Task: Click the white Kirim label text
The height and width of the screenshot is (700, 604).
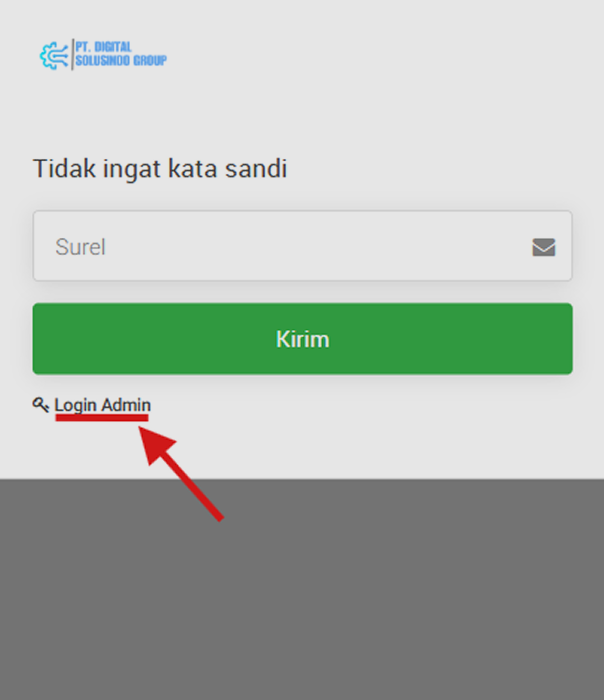Action: pyautogui.click(x=303, y=339)
